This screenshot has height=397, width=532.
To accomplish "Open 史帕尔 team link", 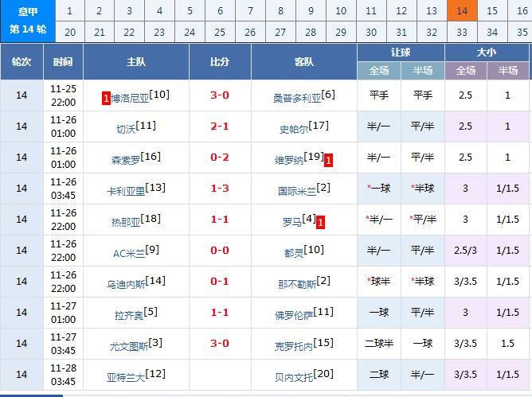I will click(294, 129).
